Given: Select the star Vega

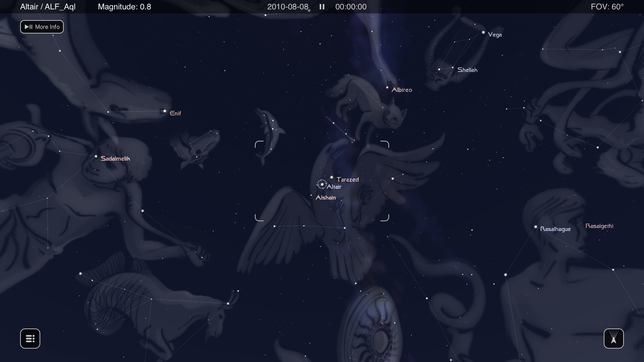Looking at the screenshot, I should click(x=483, y=33).
